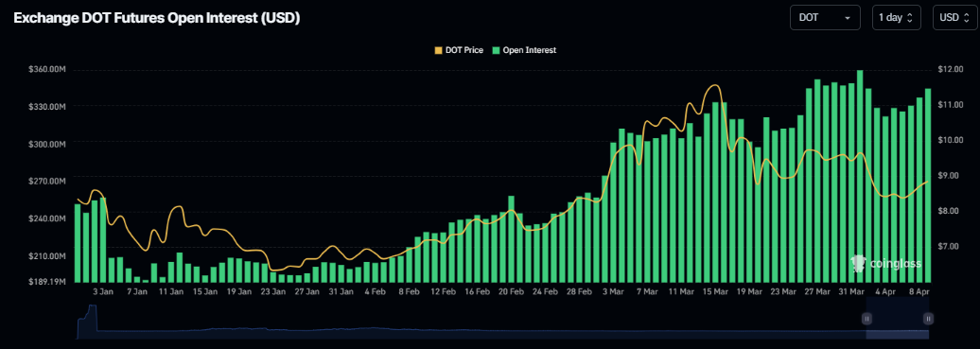980x349 pixels.
Task: Toggle Open Interest legend series
Action: 524,50
